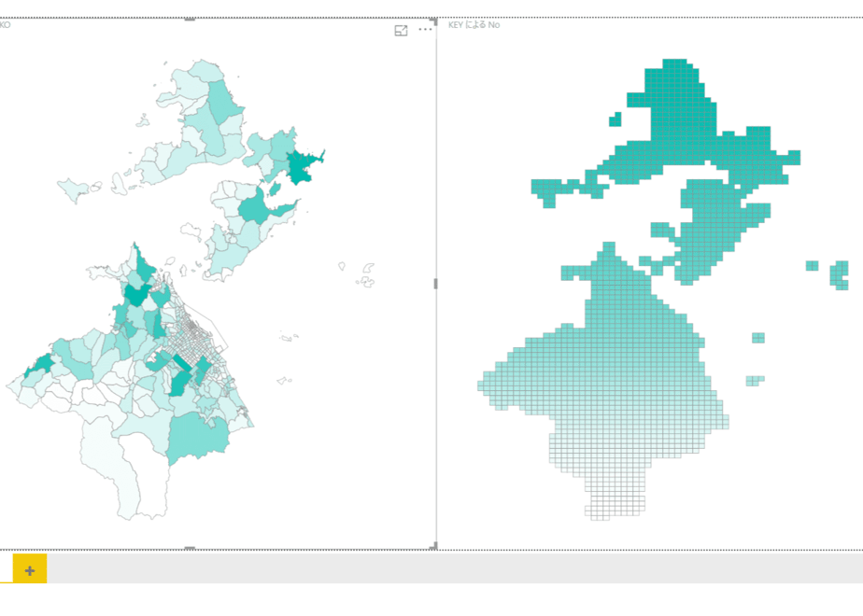
Task: Select the medium teal district on the middle island of the left map
Action: 254,208
